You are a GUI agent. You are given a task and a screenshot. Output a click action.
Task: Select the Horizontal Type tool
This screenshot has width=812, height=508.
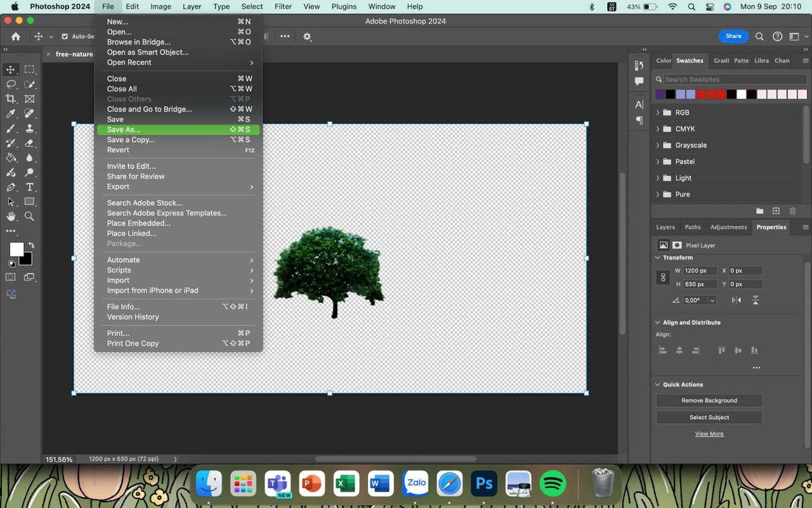[x=29, y=187]
